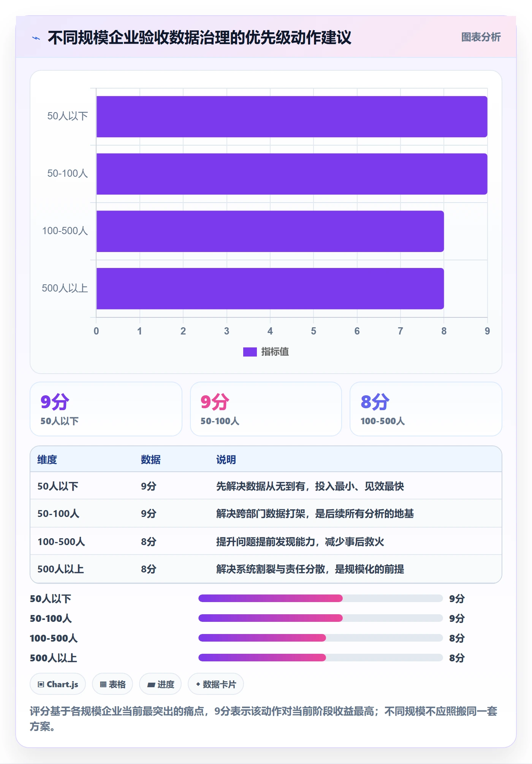This screenshot has height=764, width=532.
Task: Click the 500人以上 progress bar
Action: [320, 658]
